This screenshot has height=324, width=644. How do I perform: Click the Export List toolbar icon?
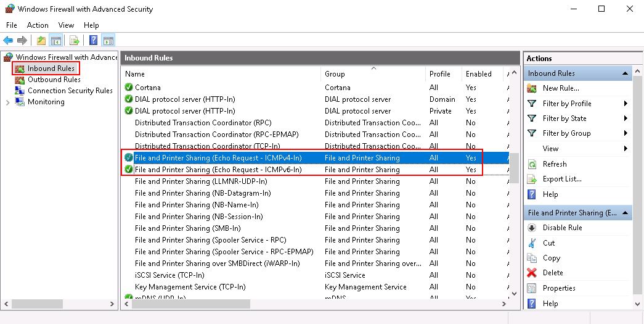point(75,40)
